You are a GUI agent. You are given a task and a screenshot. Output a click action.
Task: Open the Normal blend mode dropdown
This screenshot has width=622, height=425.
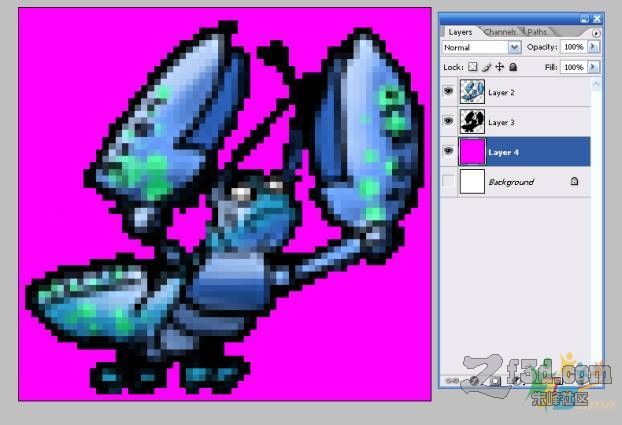pyautogui.click(x=481, y=48)
